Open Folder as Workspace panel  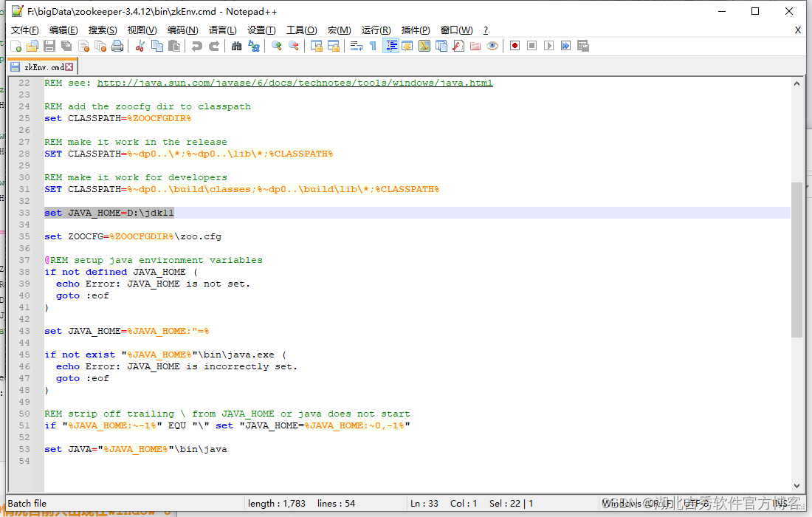[x=475, y=46]
